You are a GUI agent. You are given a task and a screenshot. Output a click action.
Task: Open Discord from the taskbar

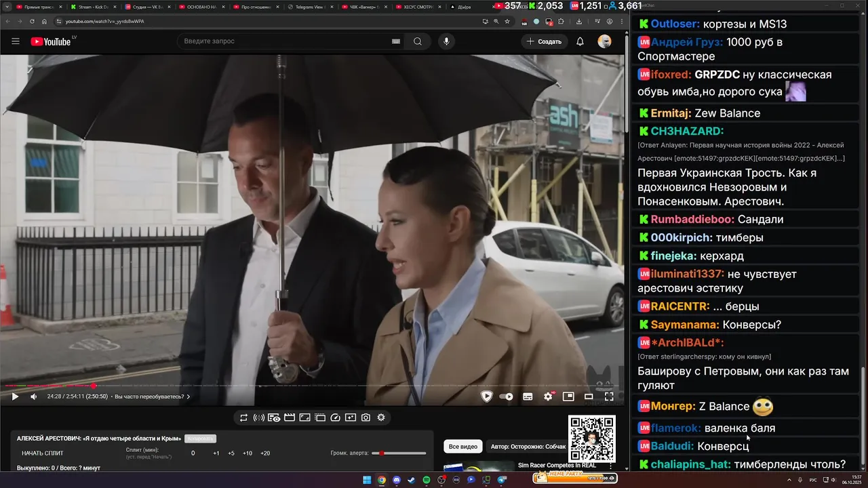397,480
